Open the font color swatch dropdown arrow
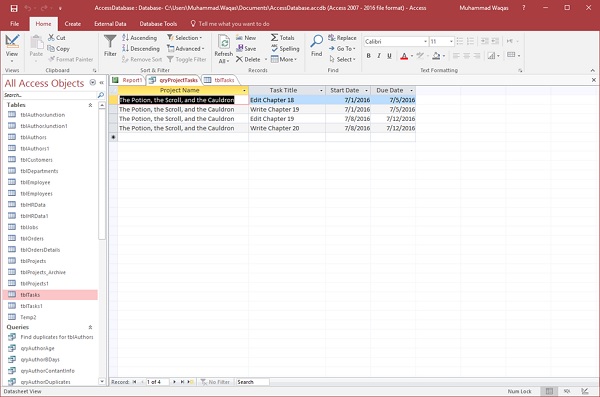 [412, 56]
